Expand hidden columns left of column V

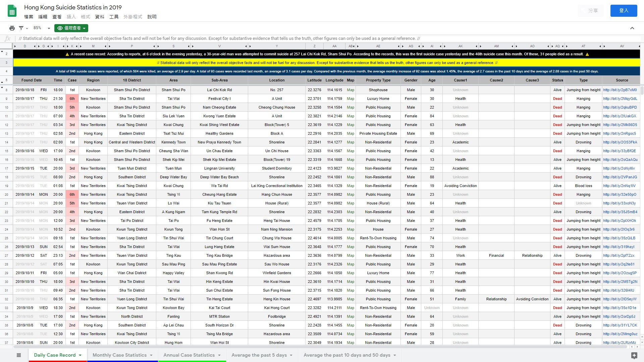click(193, 46)
